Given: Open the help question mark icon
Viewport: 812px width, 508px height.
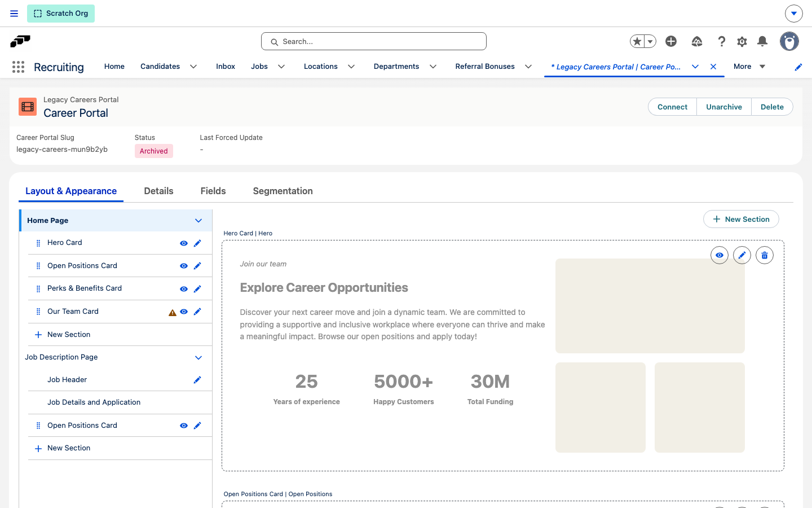Looking at the screenshot, I should (x=722, y=41).
